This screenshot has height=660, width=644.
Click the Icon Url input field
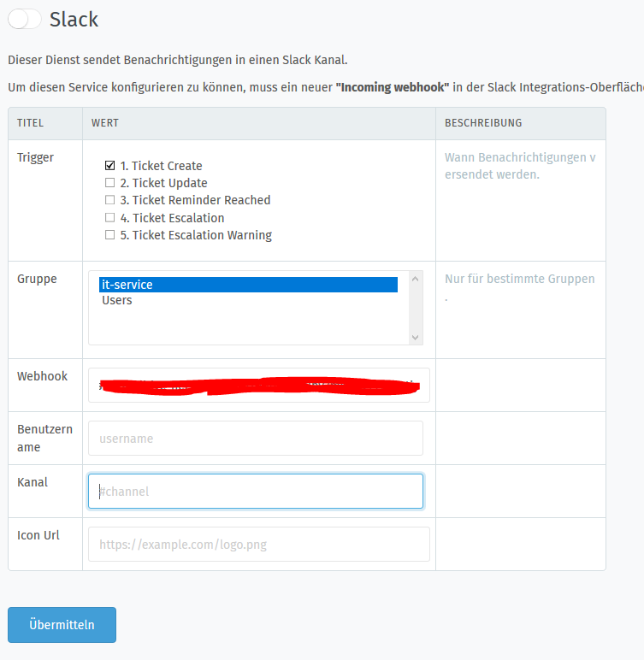[259, 545]
